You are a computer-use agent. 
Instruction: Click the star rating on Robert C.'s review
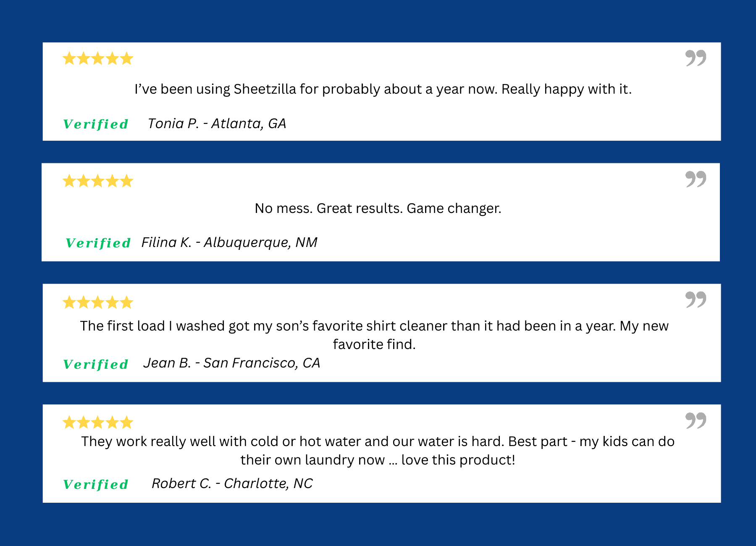[98, 422]
